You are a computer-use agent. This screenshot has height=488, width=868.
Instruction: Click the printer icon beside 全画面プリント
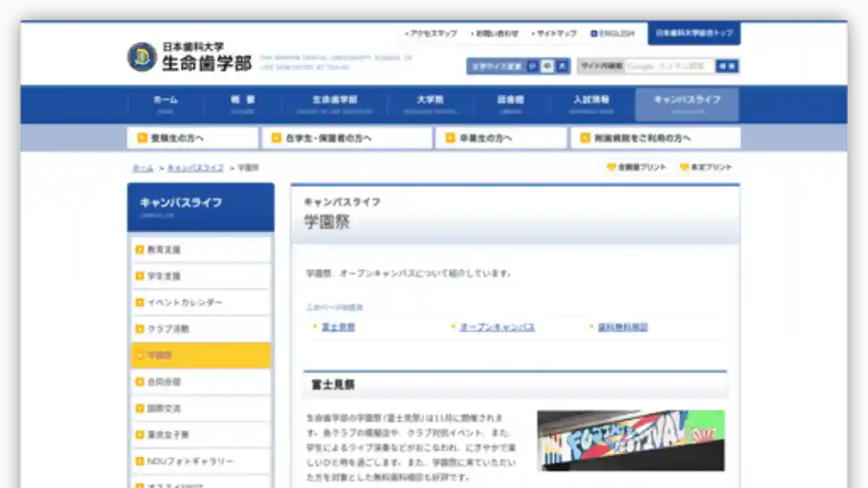[610, 167]
